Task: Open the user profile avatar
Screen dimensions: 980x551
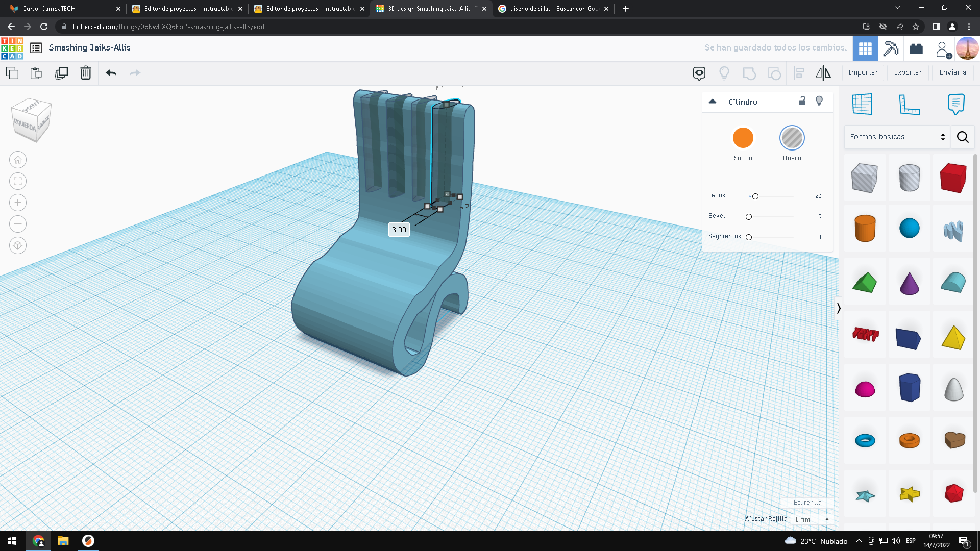Action: point(967,48)
